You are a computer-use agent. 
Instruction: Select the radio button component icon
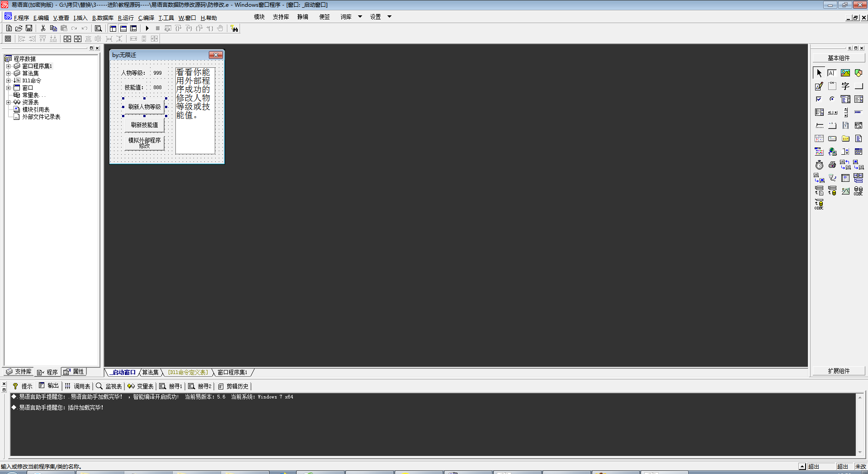832,99
